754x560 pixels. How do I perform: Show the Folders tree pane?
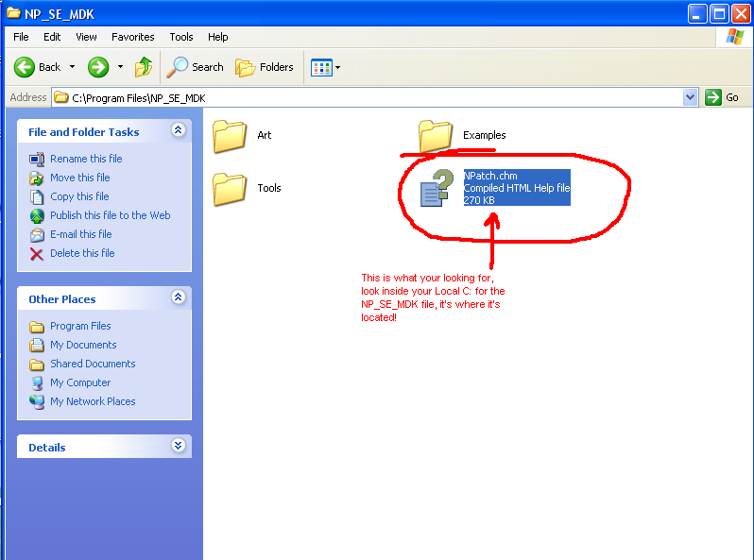tap(265, 67)
